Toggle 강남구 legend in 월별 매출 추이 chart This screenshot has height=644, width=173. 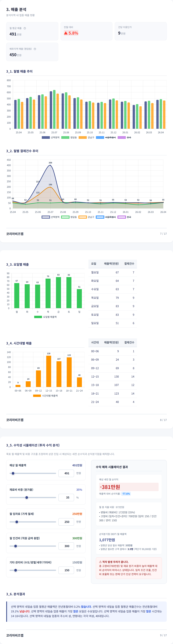(x=86, y=137)
